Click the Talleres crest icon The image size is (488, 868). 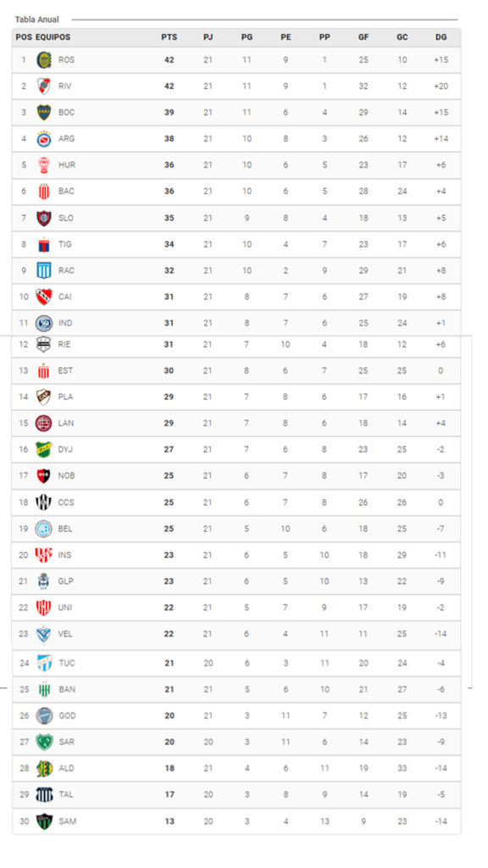(x=44, y=794)
